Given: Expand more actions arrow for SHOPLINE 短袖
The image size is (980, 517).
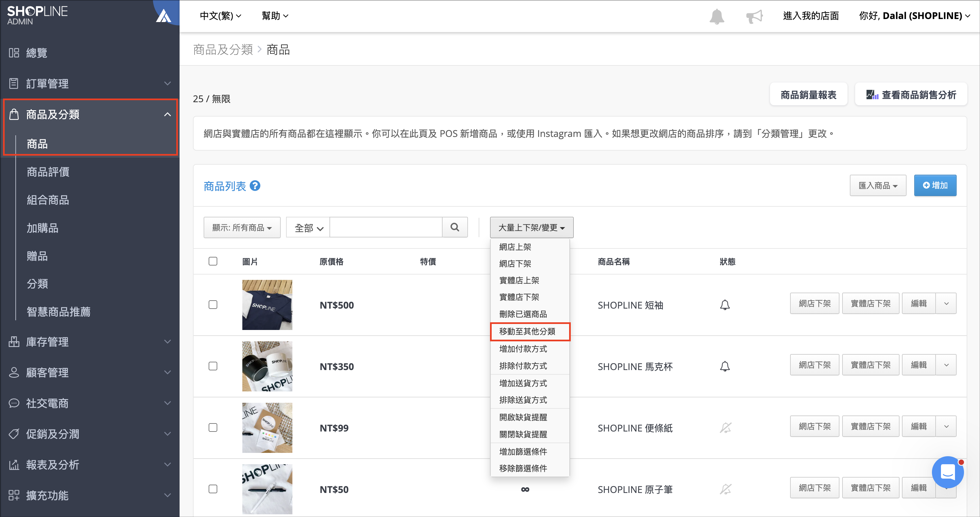Looking at the screenshot, I should tap(946, 304).
